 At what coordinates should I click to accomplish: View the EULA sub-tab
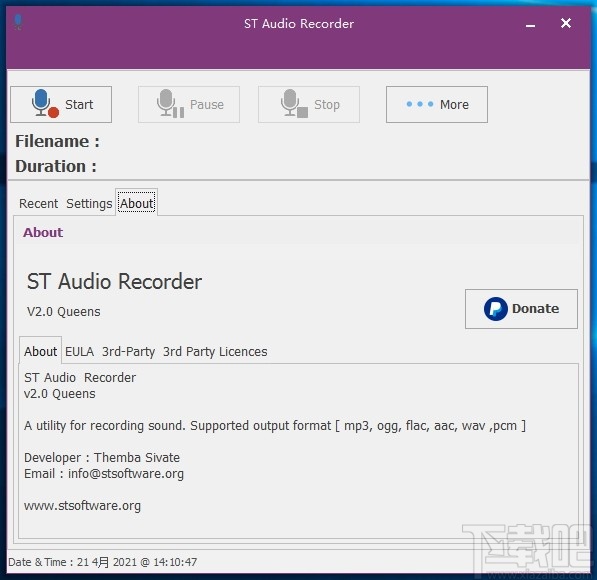(x=79, y=351)
